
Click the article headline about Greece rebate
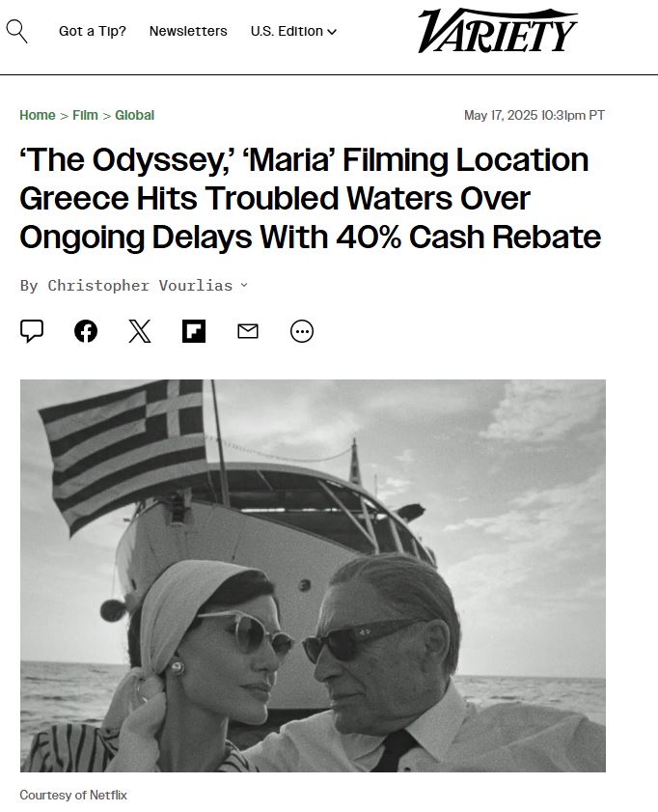[x=311, y=198]
